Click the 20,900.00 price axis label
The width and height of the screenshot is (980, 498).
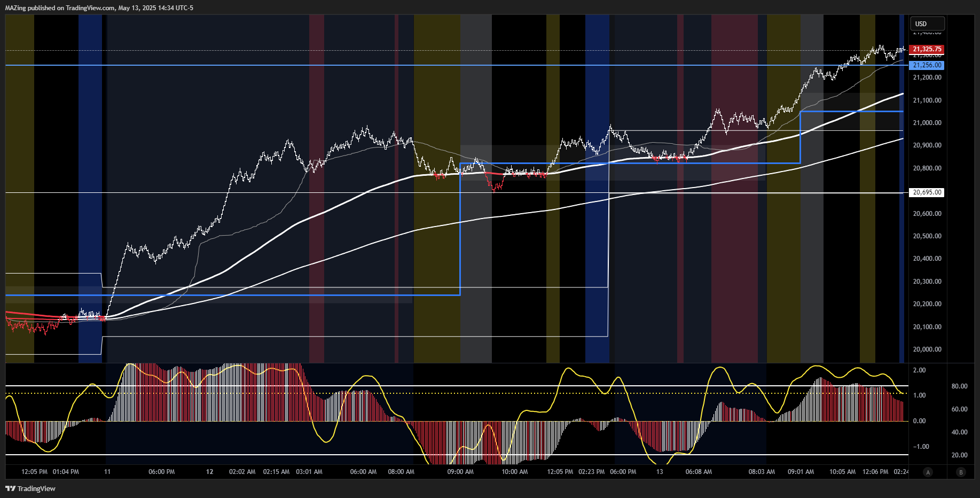tap(927, 145)
